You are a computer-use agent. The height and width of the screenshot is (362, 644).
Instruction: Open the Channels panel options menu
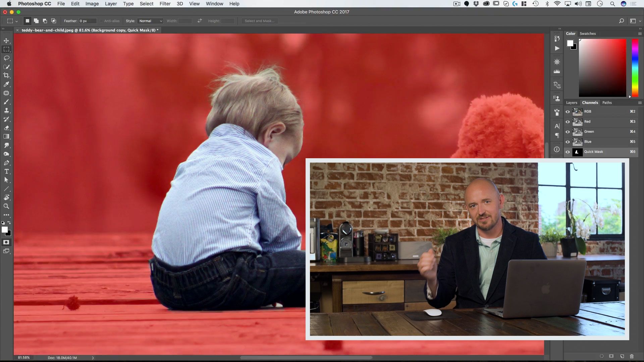tap(640, 103)
